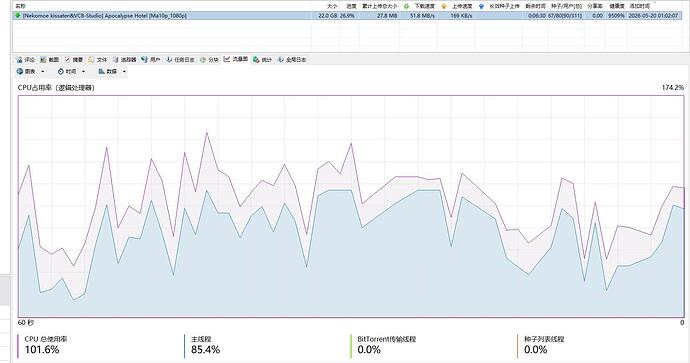
Task: Click the 169 KB/s upload speed cell
Action: (x=461, y=15)
